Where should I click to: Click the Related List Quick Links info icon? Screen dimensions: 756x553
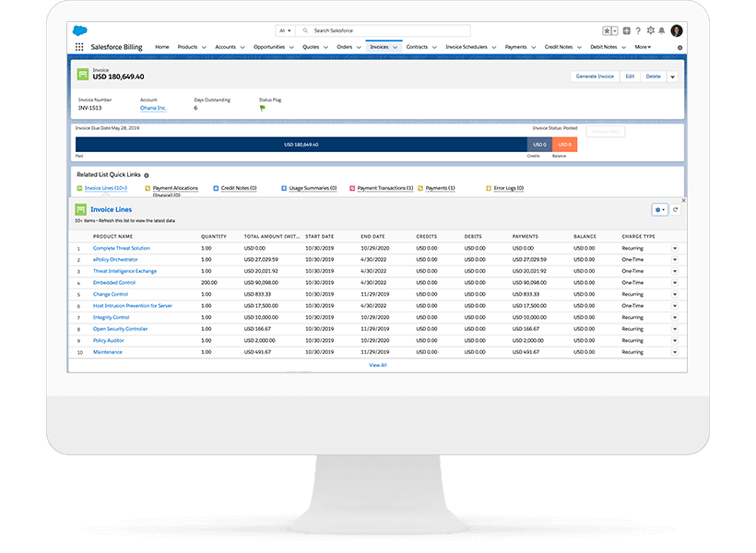tap(146, 174)
